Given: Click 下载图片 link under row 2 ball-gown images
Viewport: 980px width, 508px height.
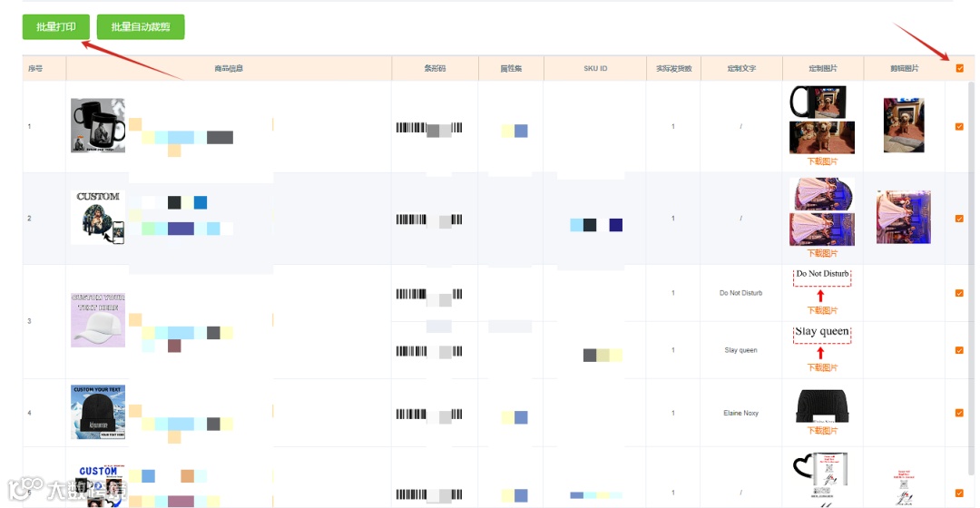Looking at the screenshot, I should pyautogui.click(x=822, y=253).
